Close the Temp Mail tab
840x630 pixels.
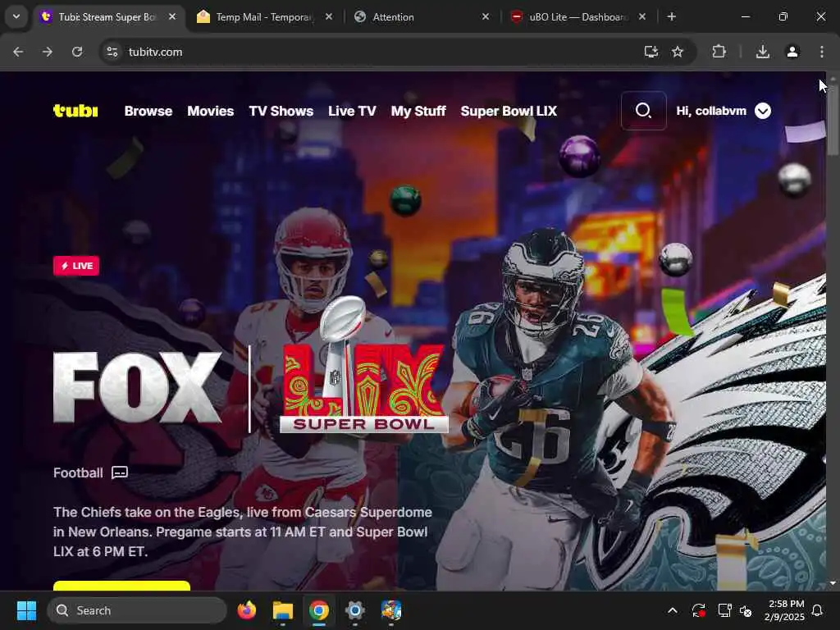click(329, 17)
